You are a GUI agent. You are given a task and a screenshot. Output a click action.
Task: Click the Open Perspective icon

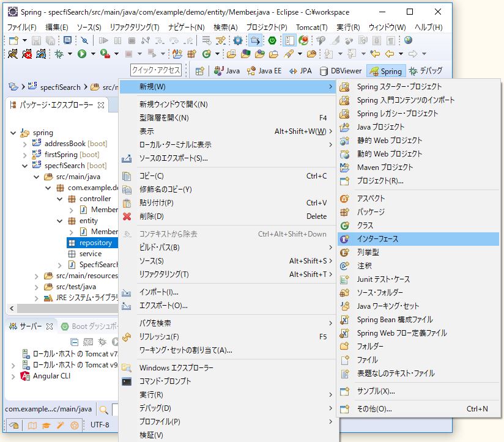[x=200, y=71]
